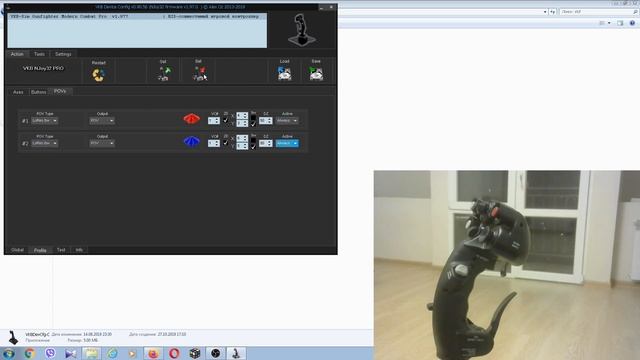Switch to the joystick app taskbar button
This screenshot has height=360, width=640.
click(236, 353)
